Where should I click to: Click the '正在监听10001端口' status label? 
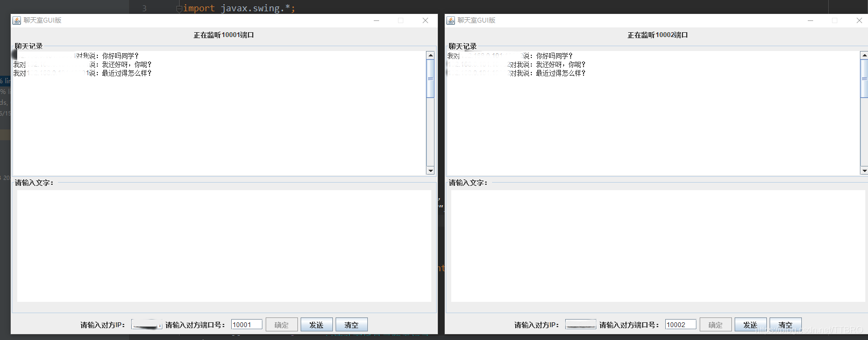224,35
